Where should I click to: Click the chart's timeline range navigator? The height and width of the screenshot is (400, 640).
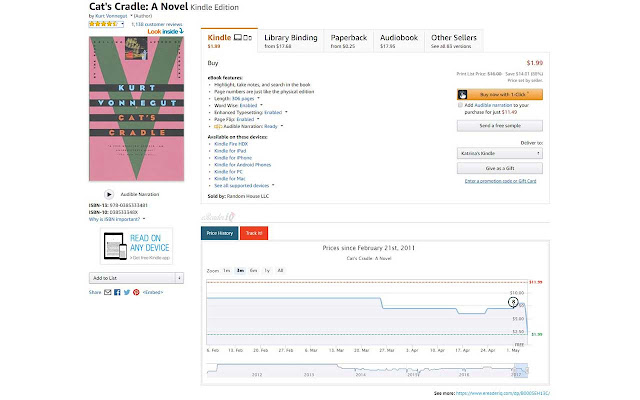(x=373, y=372)
